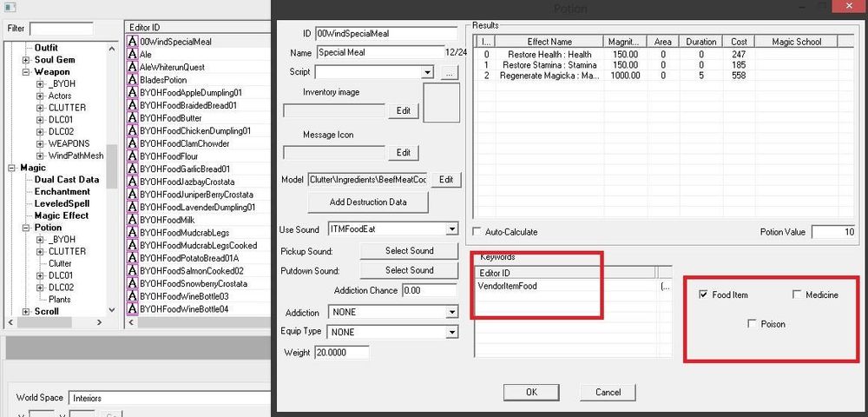This screenshot has height=417, width=868.
Task: Open the Use Sound ITMFoodEat dropdown
Action: tap(451, 228)
